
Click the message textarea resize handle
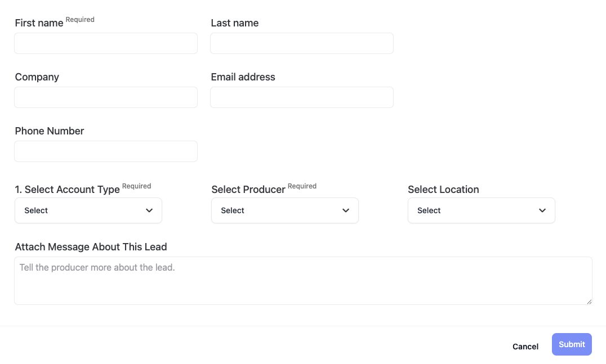tap(589, 302)
